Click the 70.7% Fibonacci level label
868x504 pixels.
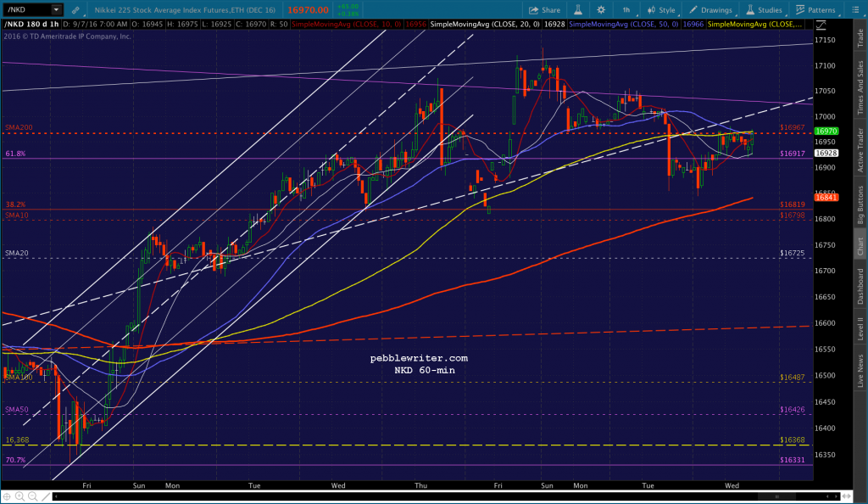click(15, 460)
